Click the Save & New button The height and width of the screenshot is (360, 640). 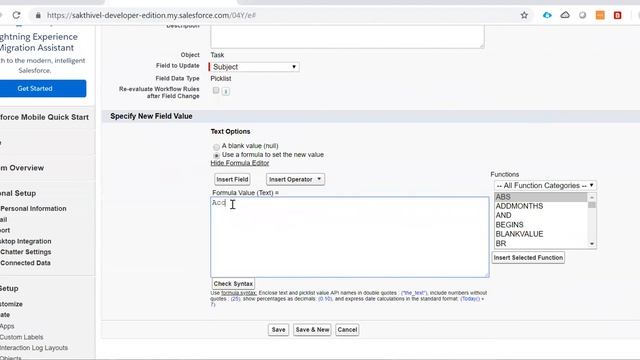[312, 330]
